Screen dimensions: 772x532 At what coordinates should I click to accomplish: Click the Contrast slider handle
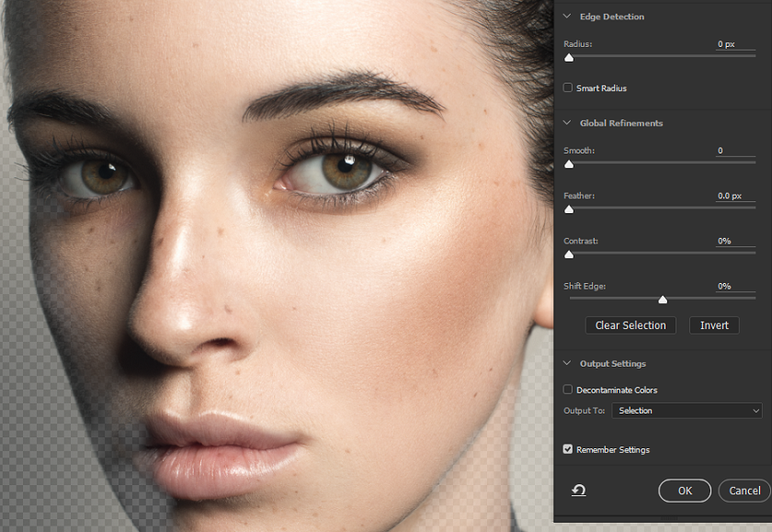click(569, 255)
